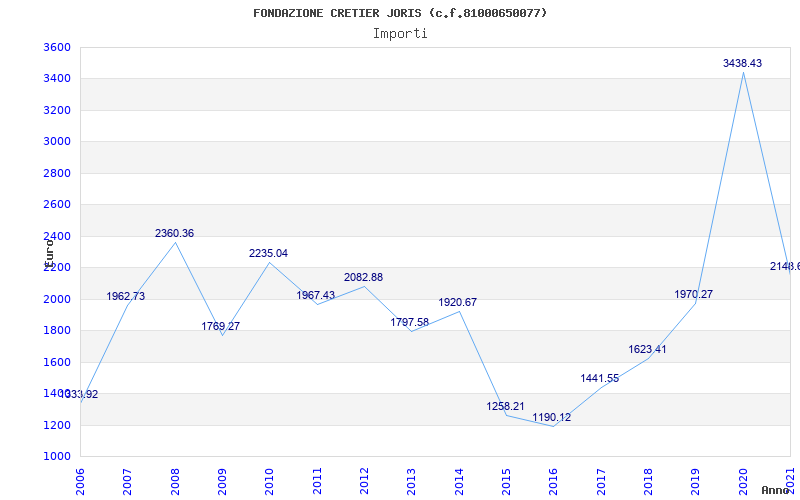Select the 1970.27 data label

click(693, 294)
